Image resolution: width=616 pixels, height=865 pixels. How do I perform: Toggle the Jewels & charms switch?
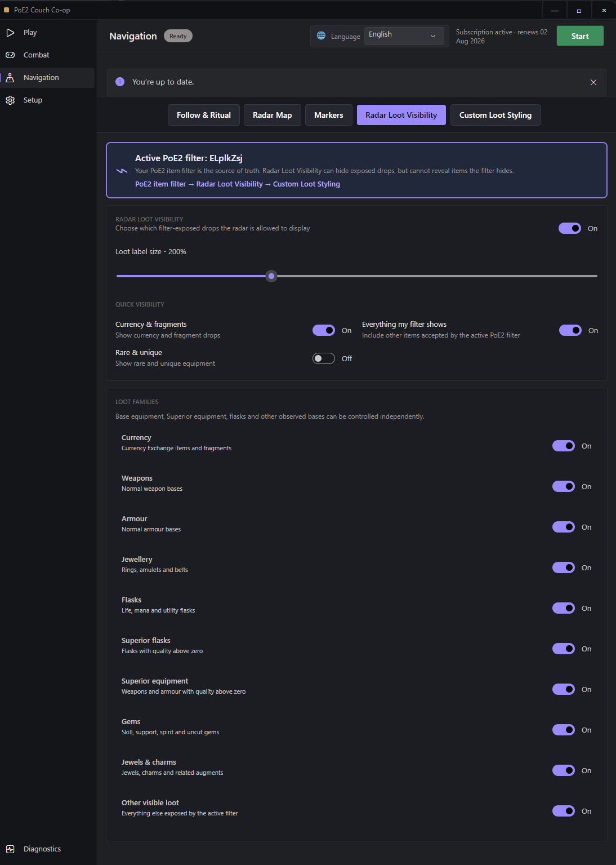tap(564, 770)
